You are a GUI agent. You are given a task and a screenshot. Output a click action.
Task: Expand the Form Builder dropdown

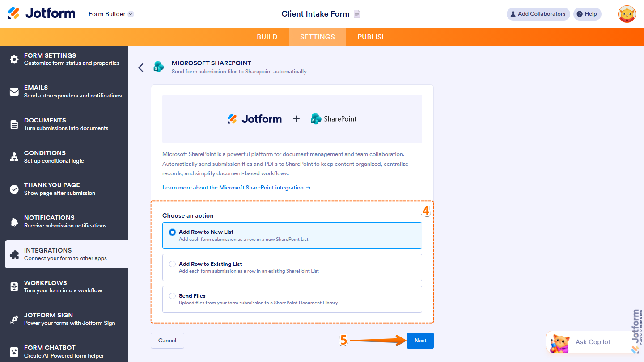(110, 14)
